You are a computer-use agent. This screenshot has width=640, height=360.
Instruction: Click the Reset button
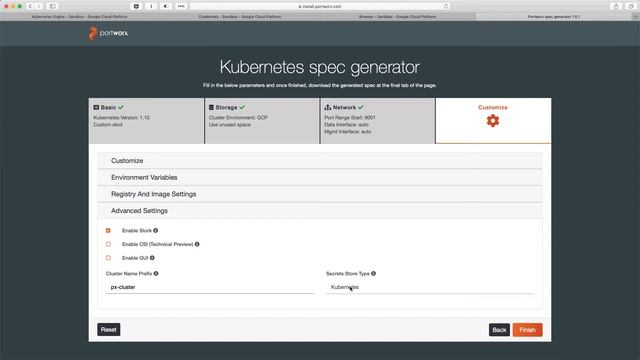[109, 330]
